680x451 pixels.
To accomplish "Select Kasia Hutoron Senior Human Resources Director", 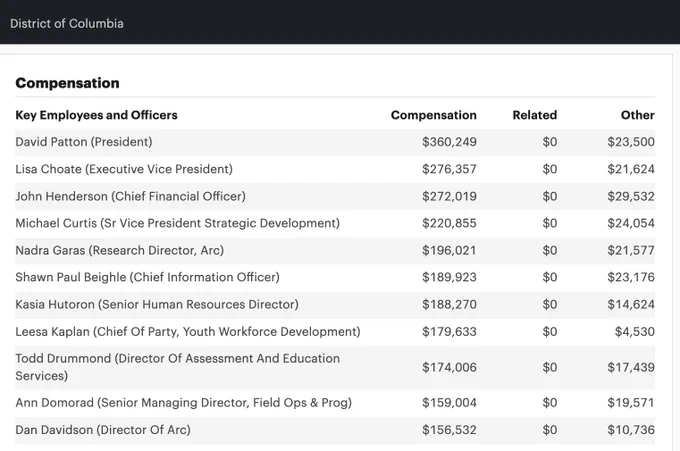I will (x=157, y=304).
